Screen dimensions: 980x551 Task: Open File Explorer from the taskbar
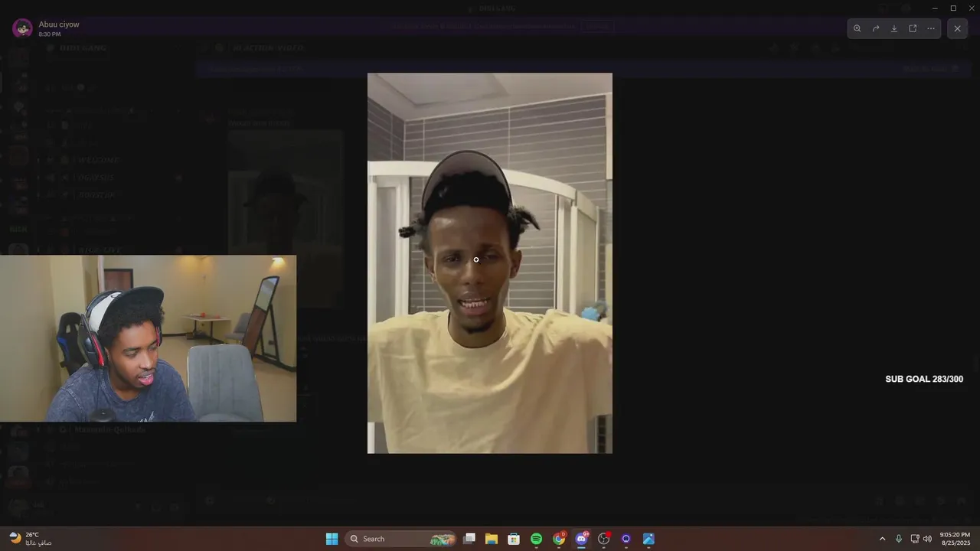pyautogui.click(x=492, y=539)
